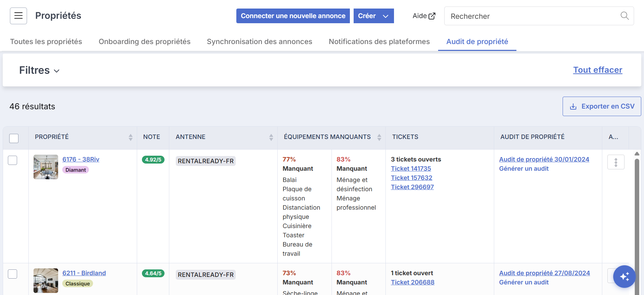Open the hamburger navigation menu
The height and width of the screenshot is (295, 644).
18,16
